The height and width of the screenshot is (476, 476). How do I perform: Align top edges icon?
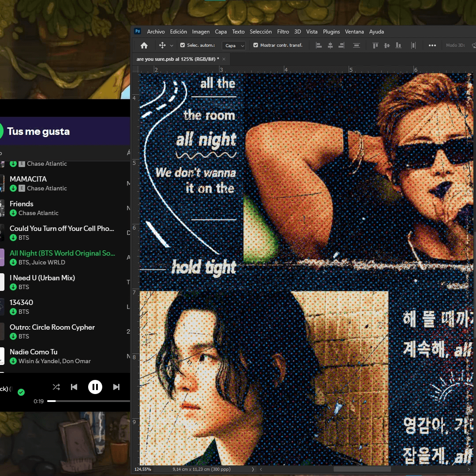click(376, 45)
